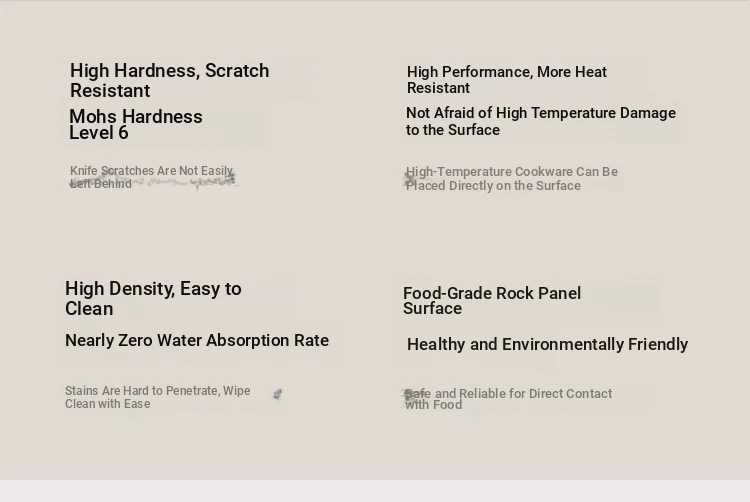Click the 'High Density, Easy to Clean' heading
The image size is (750, 502).
[153, 298]
